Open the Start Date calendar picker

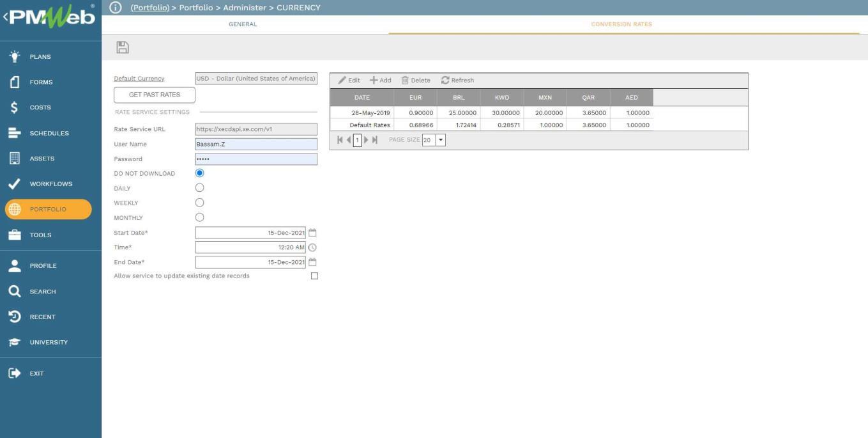312,233
